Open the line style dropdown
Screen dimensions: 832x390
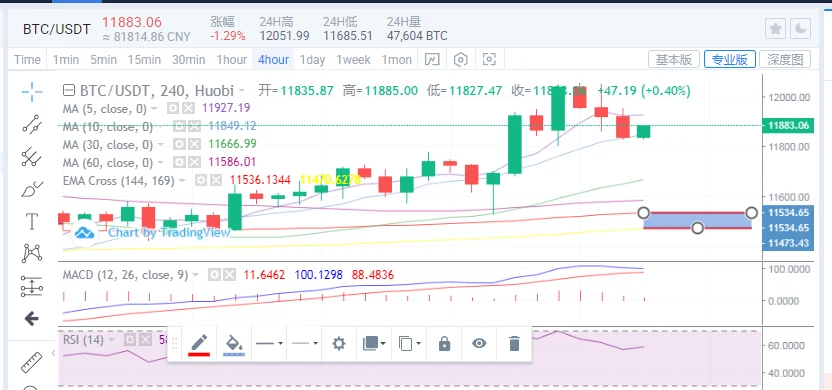[305, 344]
